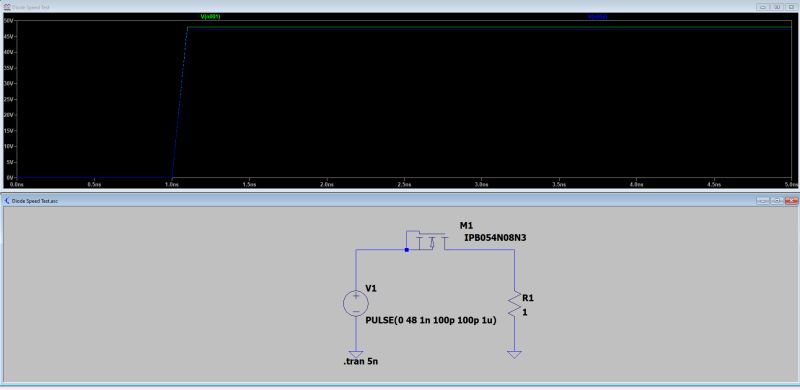
Task: Click the 4.0ns time axis label
Action: 636,183
